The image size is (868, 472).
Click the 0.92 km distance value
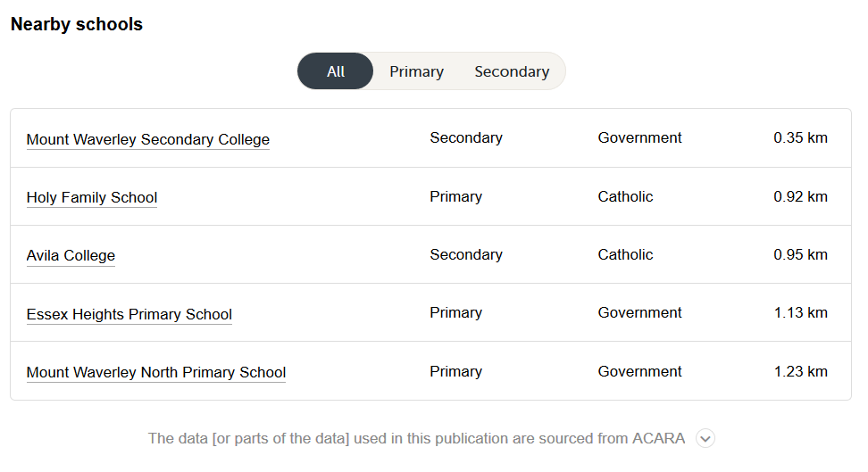pyautogui.click(x=800, y=196)
